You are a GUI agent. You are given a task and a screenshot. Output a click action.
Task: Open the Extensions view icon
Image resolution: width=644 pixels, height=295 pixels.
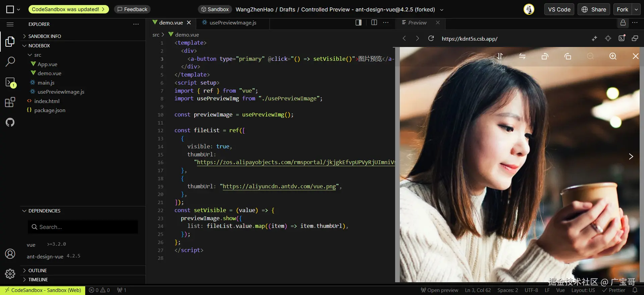(10, 102)
